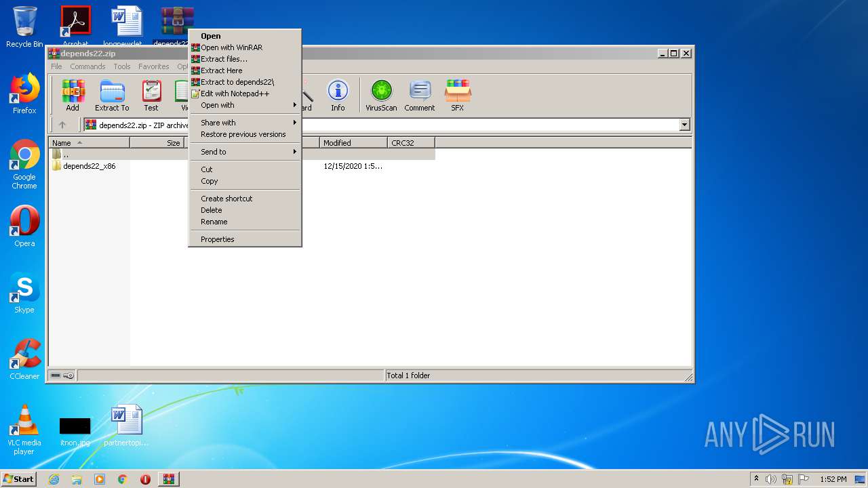The height and width of the screenshot is (488, 868).
Task: Select the parent folder '..' row
Action: pyautogui.click(x=242, y=155)
